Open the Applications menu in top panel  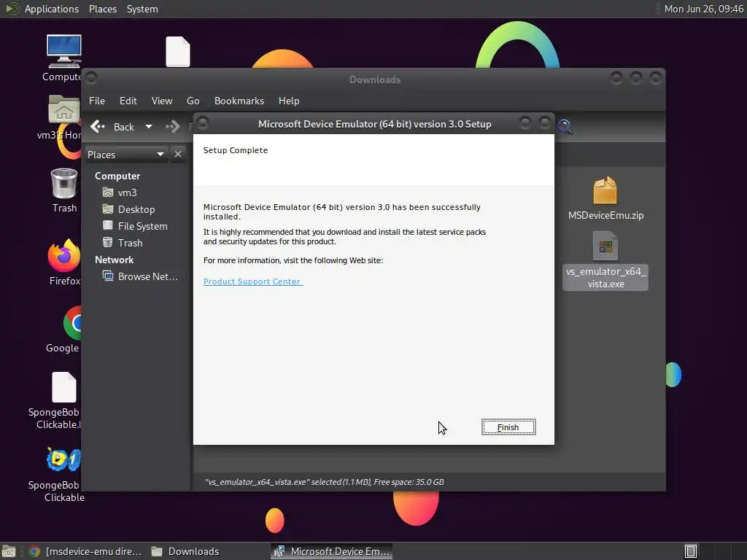(x=52, y=9)
